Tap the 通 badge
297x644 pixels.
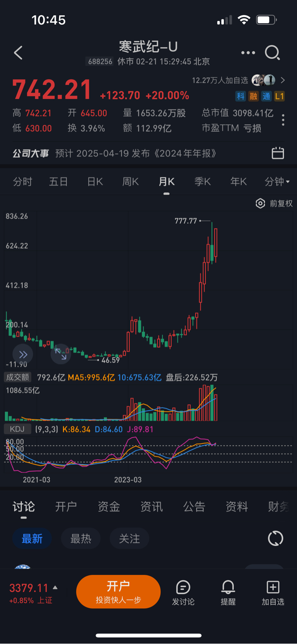[x=266, y=96]
